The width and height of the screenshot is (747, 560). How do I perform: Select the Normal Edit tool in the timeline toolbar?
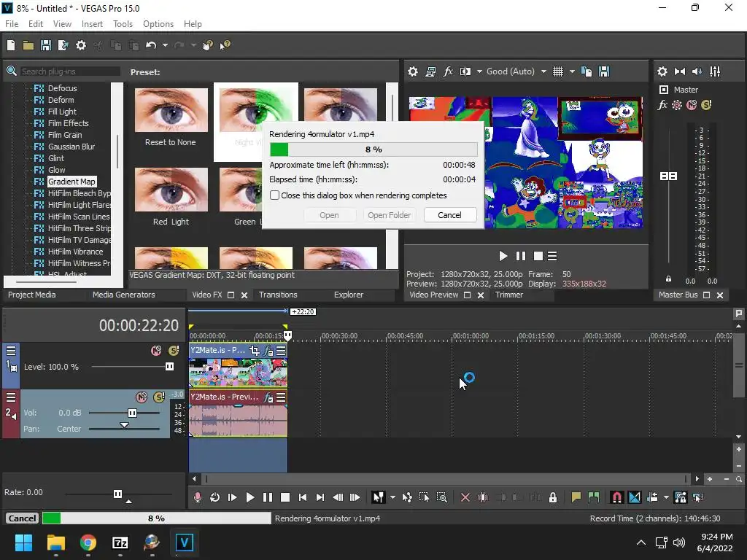379,497
